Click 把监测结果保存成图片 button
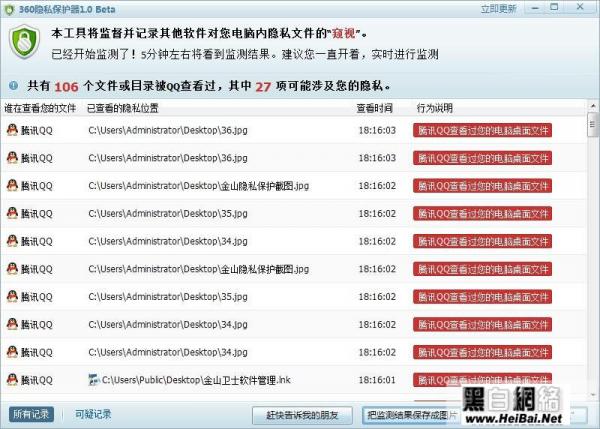 coord(412,415)
